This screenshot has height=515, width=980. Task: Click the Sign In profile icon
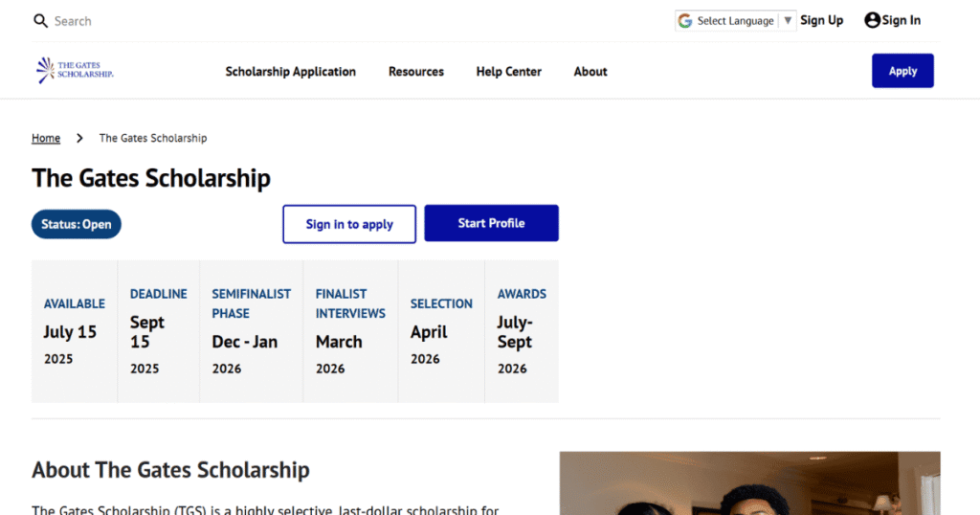872,20
